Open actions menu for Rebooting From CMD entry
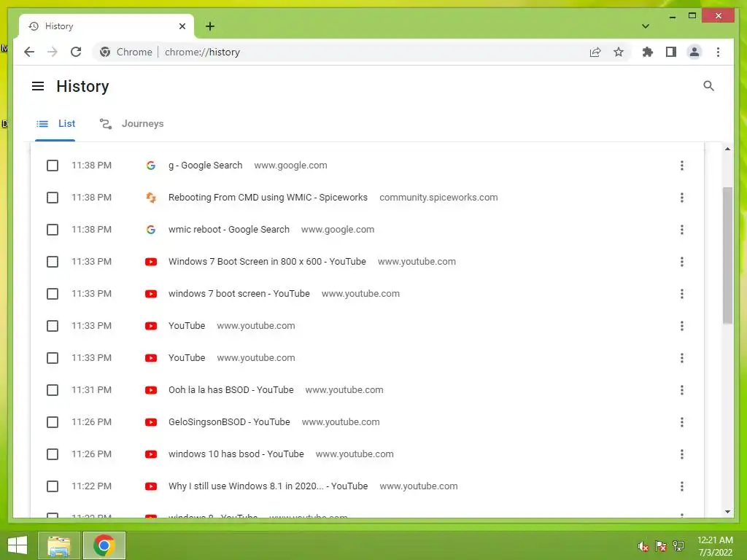The image size is (747, 560). click(682, 198)
